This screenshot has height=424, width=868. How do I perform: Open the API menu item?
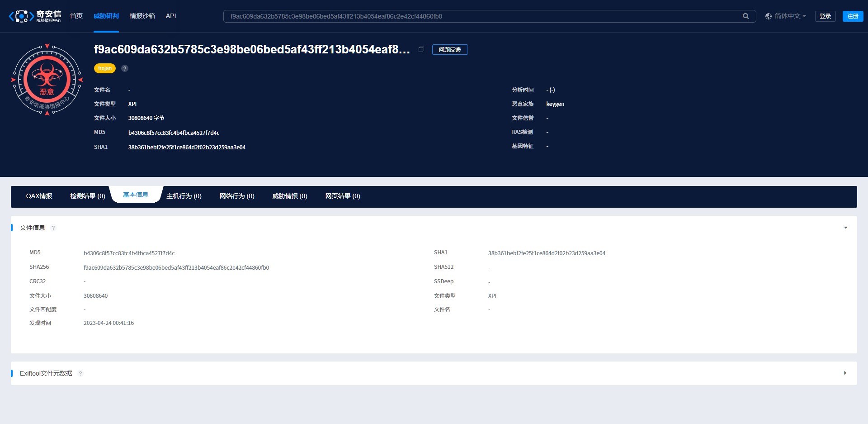(x=171, y=16)
